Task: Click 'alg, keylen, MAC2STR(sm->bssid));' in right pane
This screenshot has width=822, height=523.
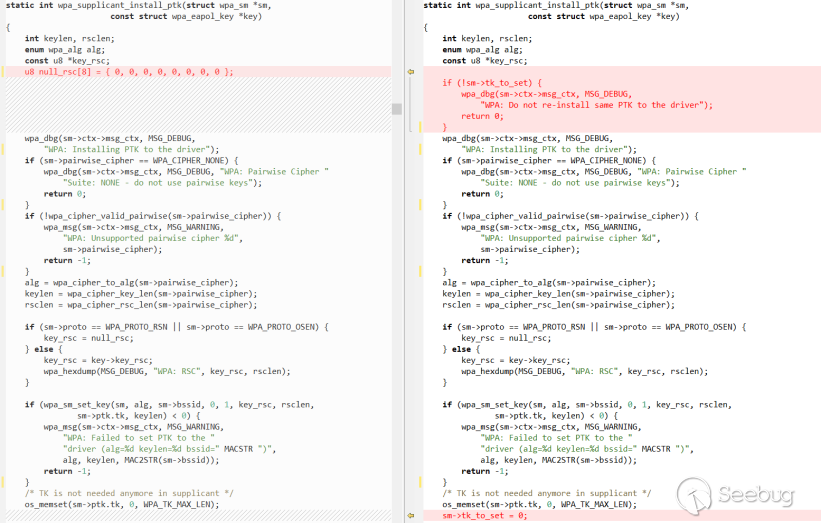Action: click(559, 460)
